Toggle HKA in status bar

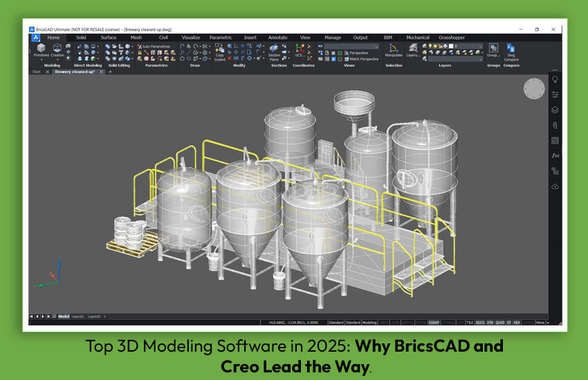[x=517, y=323]
